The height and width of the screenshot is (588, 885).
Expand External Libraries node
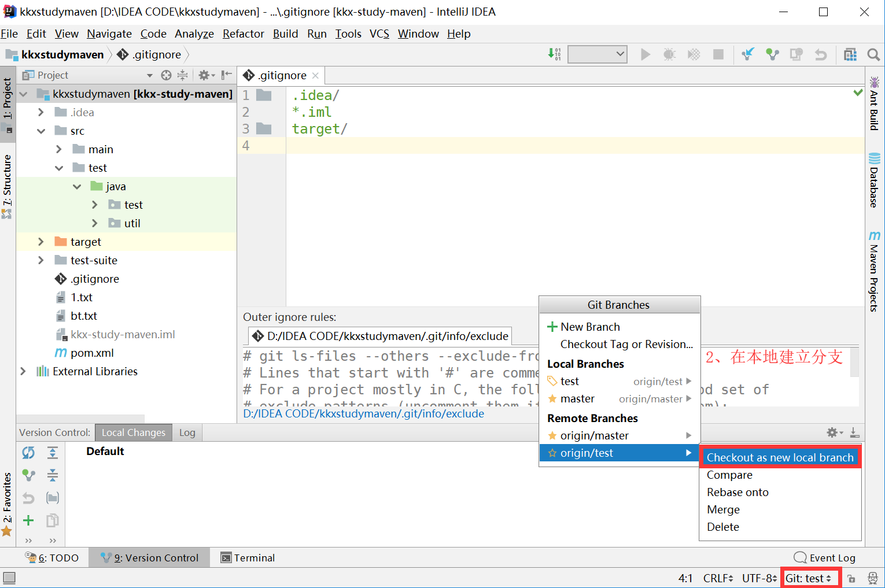tap(23, 371)
